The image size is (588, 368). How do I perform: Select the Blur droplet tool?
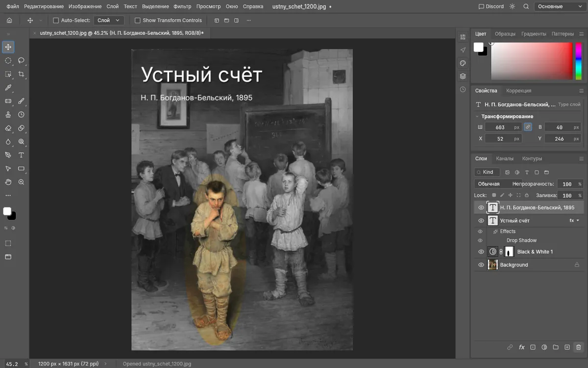(x=8, y=141)
